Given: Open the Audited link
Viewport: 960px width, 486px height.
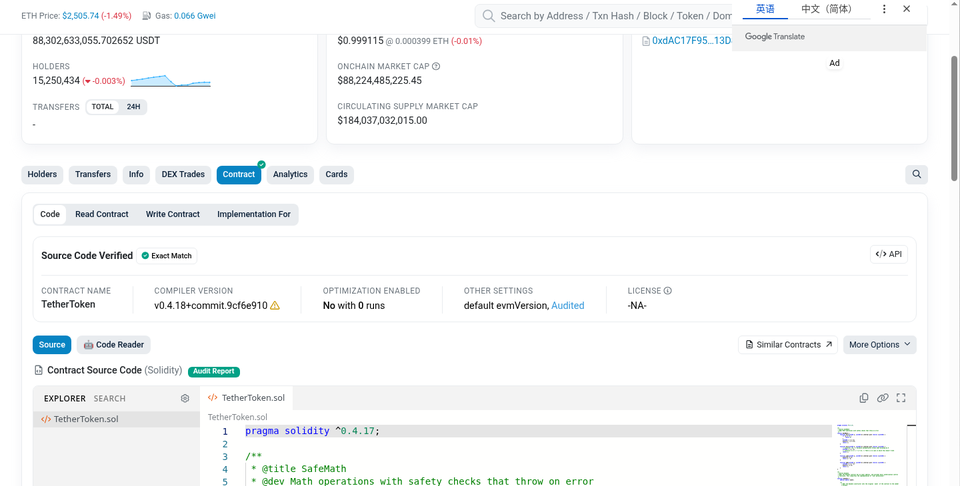Looking at the screenshot, I should pyautogui.click(x=568, y=305).
